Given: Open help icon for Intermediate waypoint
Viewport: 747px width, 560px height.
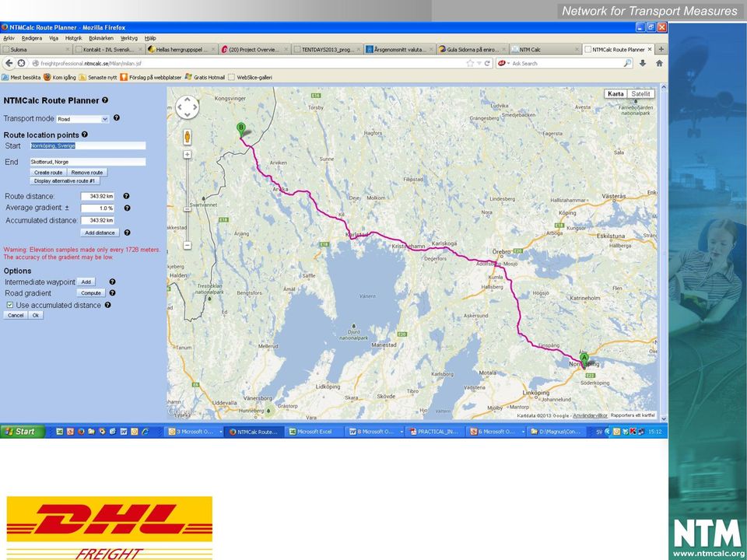Looking at the screenshot, I should 112,282.
